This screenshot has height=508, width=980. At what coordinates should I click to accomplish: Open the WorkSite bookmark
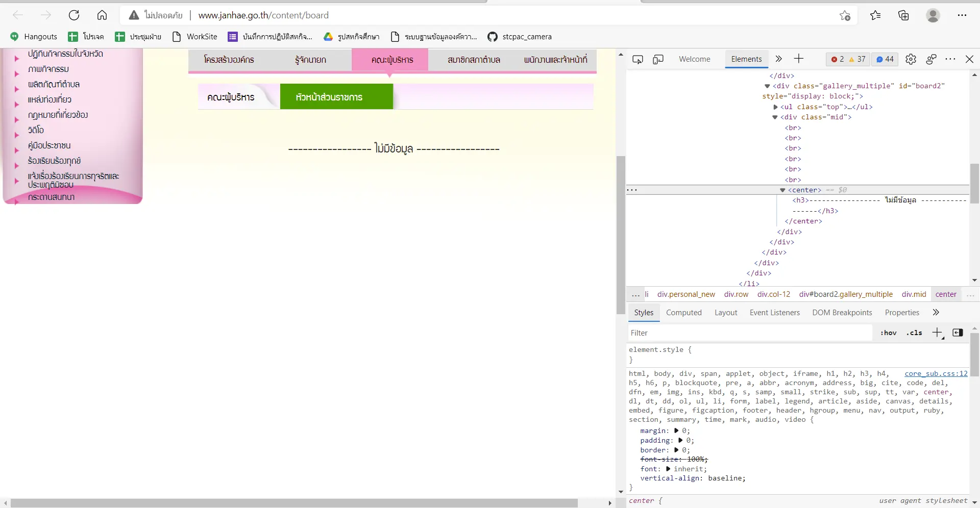(195, 37)
